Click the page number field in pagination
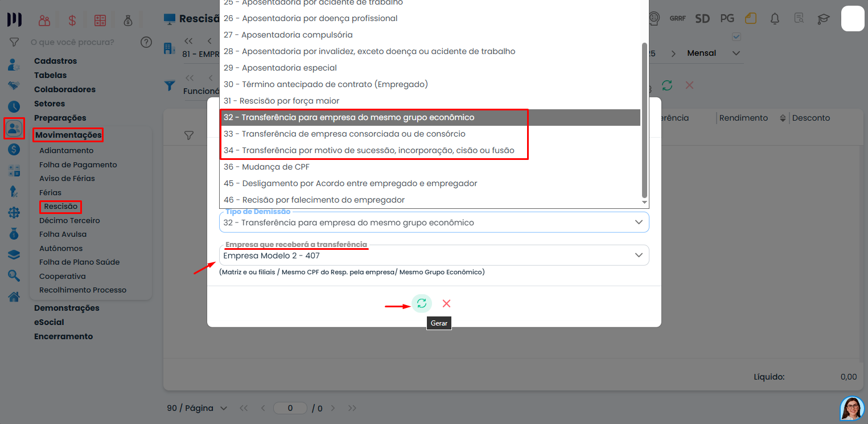Image resolution: width=868 pixels, height=424 pixels. [x=290, y=408]
